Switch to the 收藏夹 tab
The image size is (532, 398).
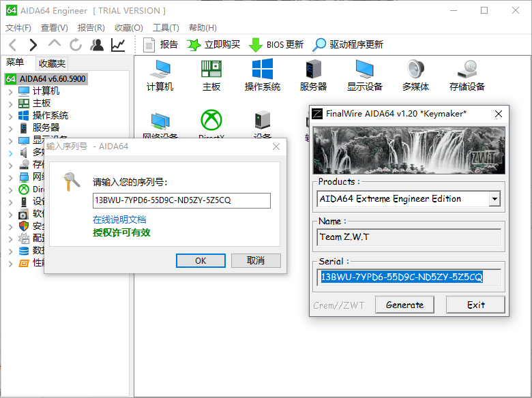pyautogui.click(x=52, y=63)
